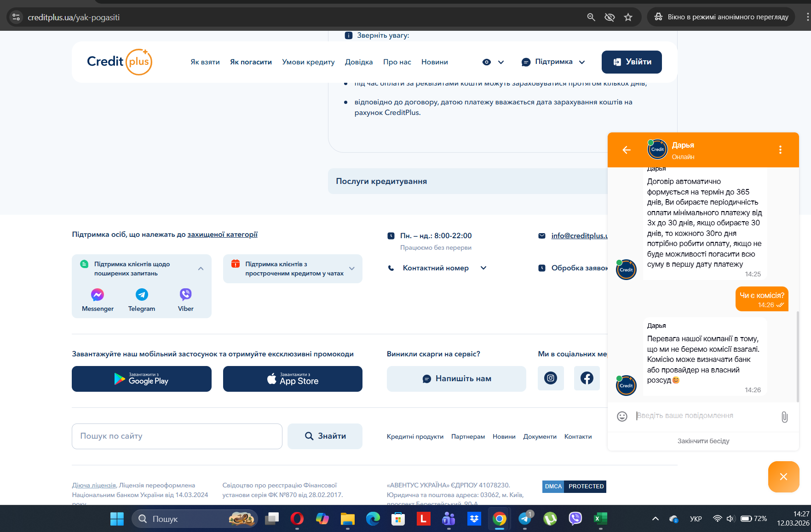Bookmark this page with the star icon
Viewport: 811px width, 532px height.
pos(628,17)
